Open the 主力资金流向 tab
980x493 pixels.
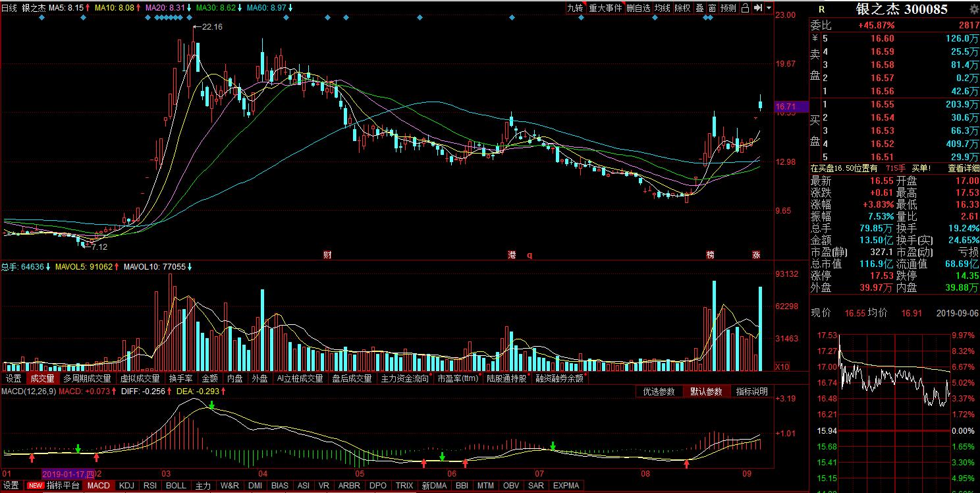pyautogui.click(x=405, y=378)
